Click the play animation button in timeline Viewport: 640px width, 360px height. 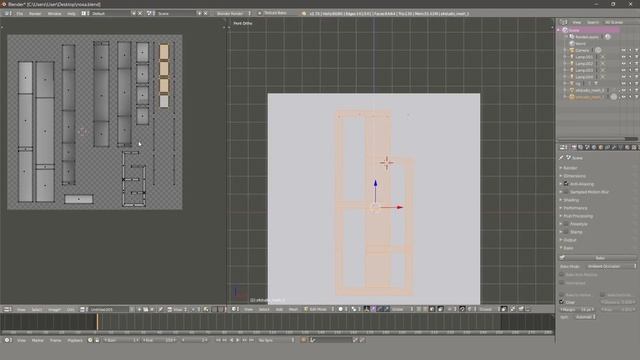[x=238, y=340]
